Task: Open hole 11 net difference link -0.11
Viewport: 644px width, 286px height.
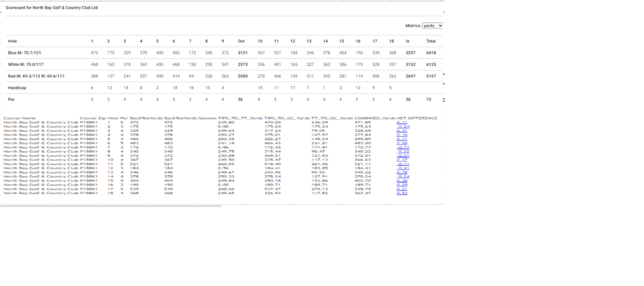Action: (402, 164)
